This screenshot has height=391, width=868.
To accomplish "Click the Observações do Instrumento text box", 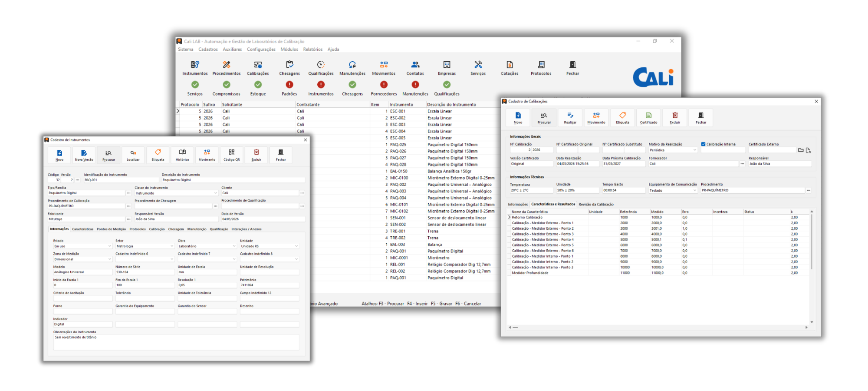I will pos(176,342).
